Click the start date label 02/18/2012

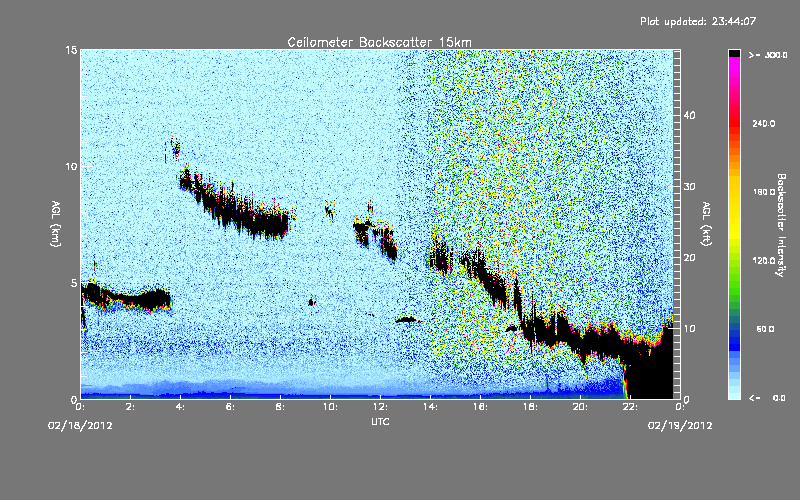click(x=80, y=426)
